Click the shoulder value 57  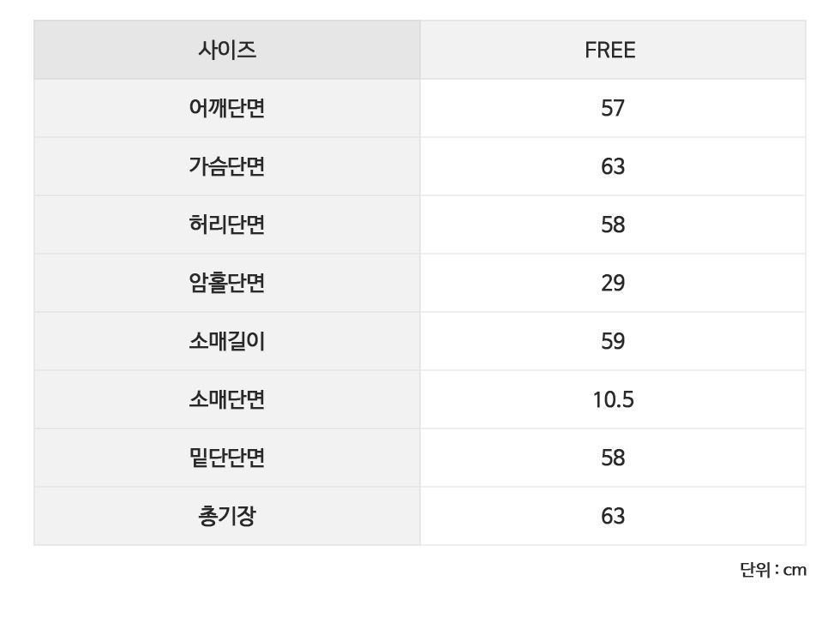coord(613,109)
